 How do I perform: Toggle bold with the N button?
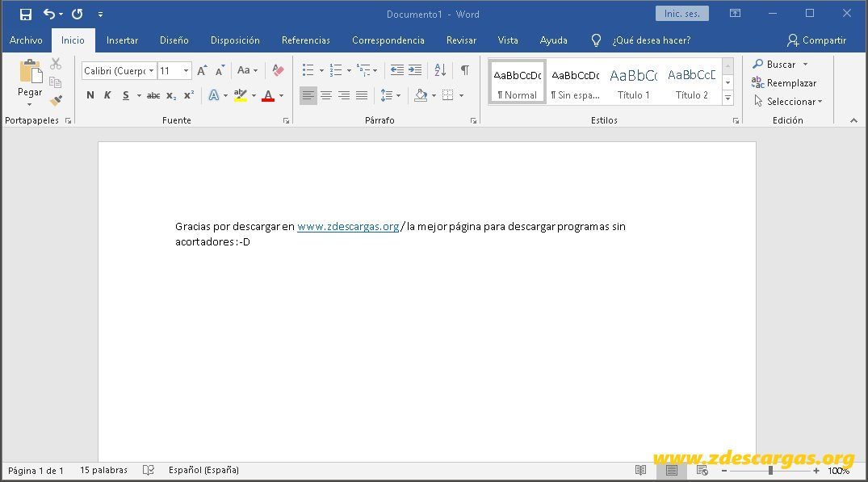[90, 95]
